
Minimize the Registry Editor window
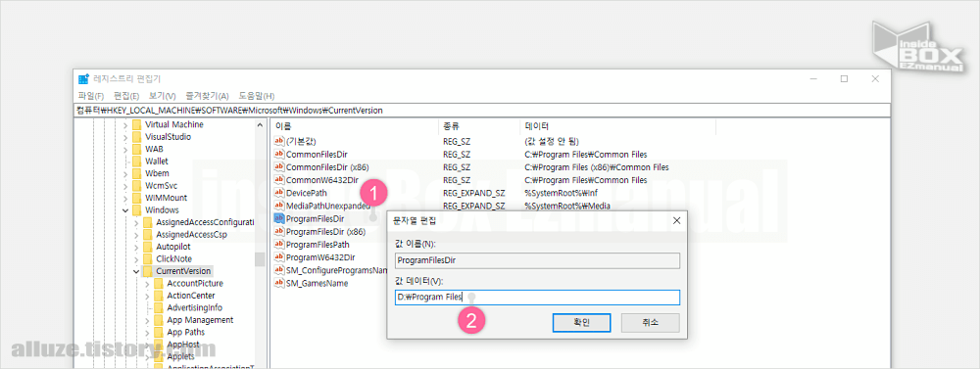813,78
